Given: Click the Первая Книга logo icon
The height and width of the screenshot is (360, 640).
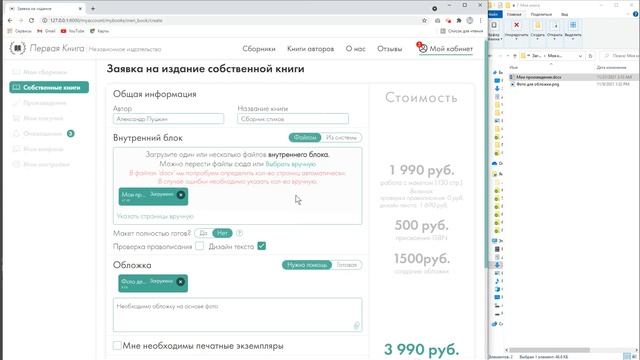Looking at the screenshot, I should click(x=18, y=48).
